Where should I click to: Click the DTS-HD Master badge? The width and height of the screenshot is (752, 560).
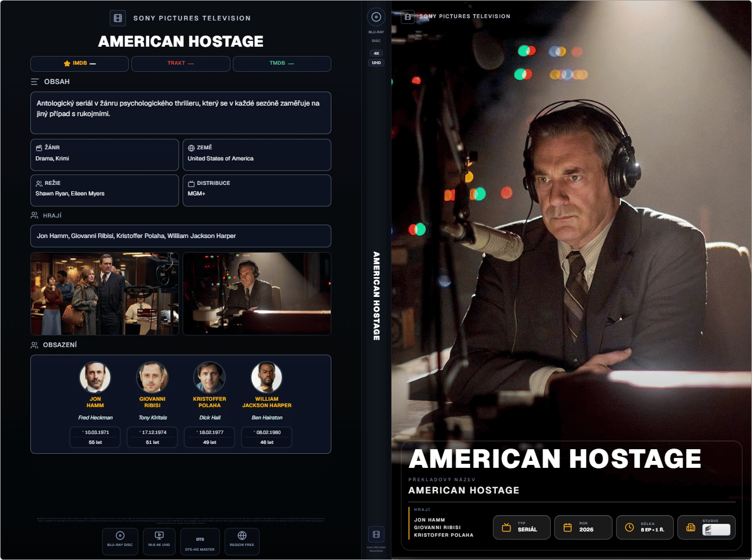click(200, 542)
